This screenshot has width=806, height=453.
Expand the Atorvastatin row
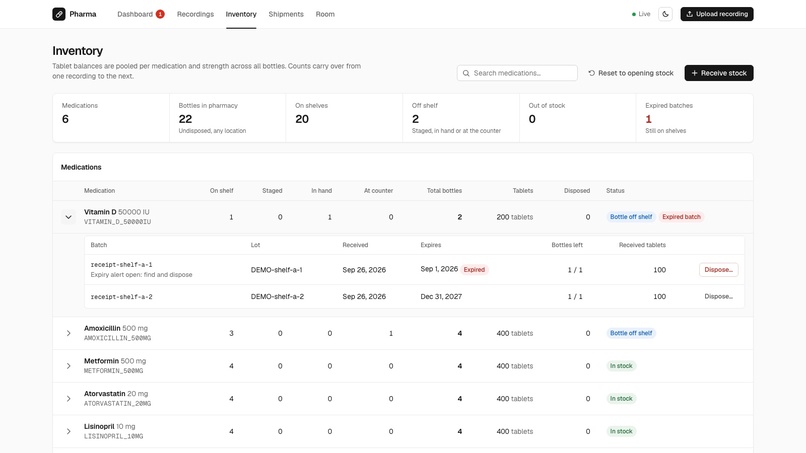[68, 398]
